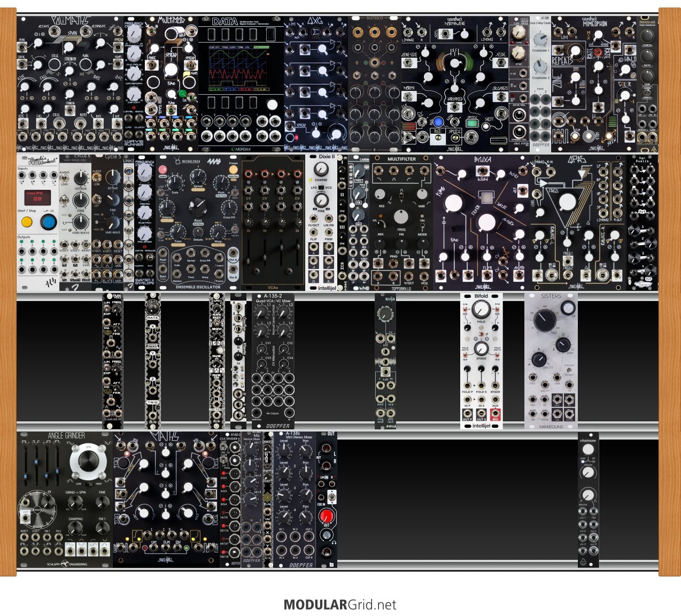
Task: Click the FOLD knob on Bifold
Action: pyautogui.click(x=481, y=309)
